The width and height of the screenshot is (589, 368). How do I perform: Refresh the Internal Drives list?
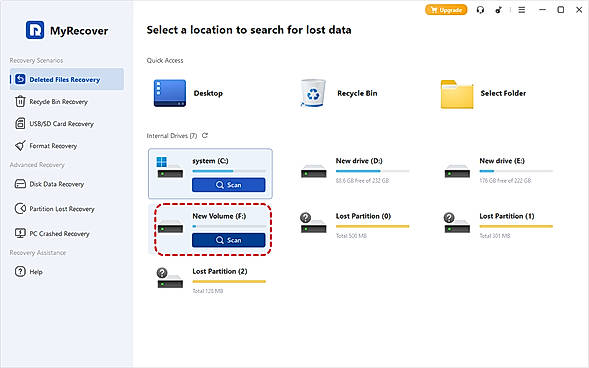[x=205, y=136]
